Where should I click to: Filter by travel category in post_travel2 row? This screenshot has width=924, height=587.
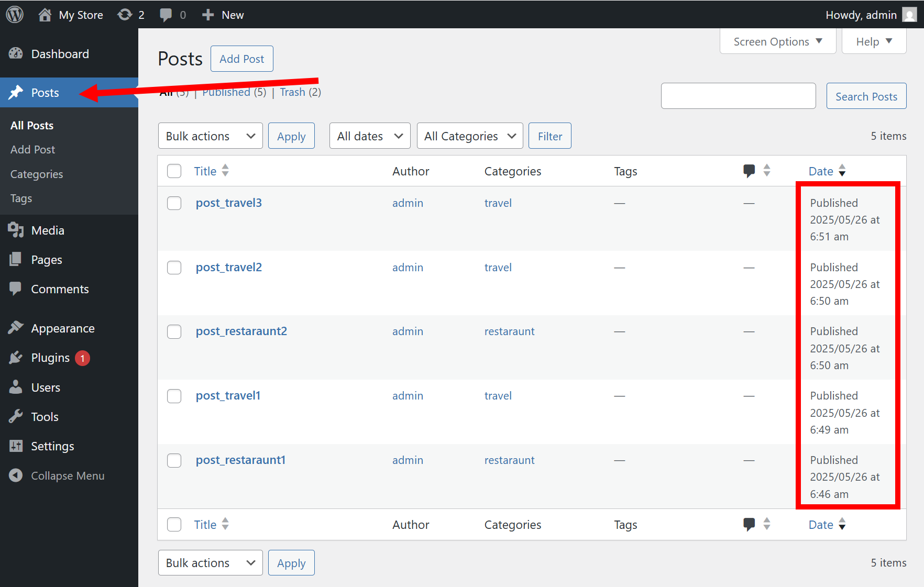pyautogui.click(x=498, y=267)
